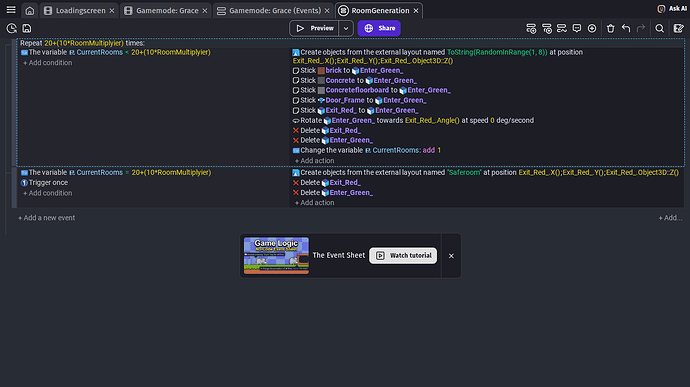
Task: Click Add a new event
Action: click(x=46, y=218)
